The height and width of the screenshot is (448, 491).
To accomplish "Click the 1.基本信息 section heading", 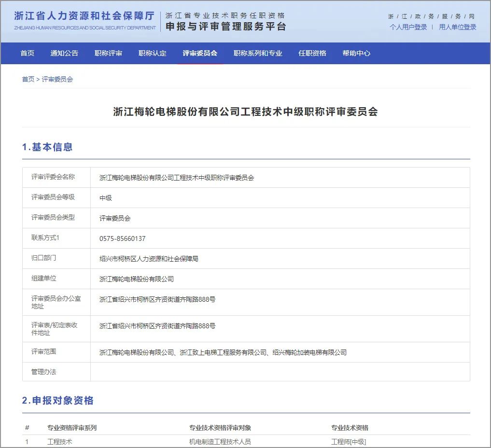I will (47, 147).
